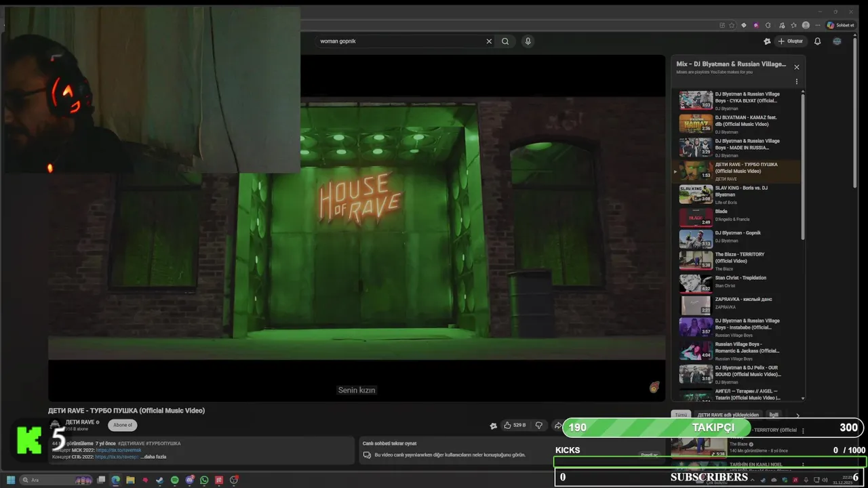Open the Mix playlist options menu

tap(797, 81)
